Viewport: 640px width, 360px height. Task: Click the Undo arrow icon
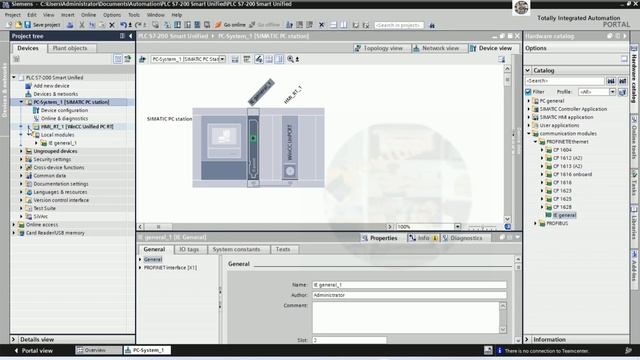coord(123,25)
